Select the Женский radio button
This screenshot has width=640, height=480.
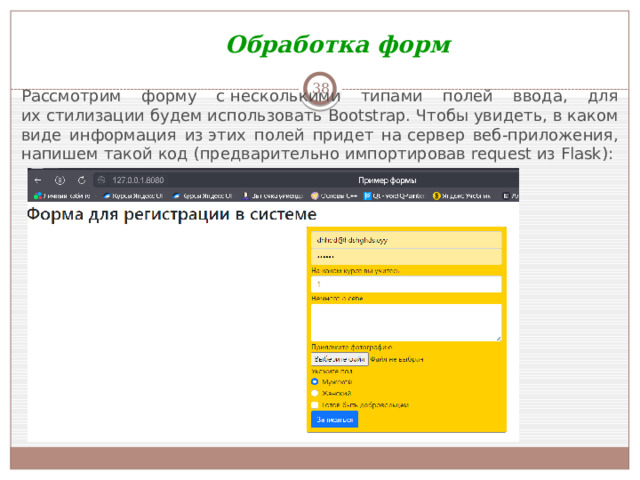click(314, 393)
